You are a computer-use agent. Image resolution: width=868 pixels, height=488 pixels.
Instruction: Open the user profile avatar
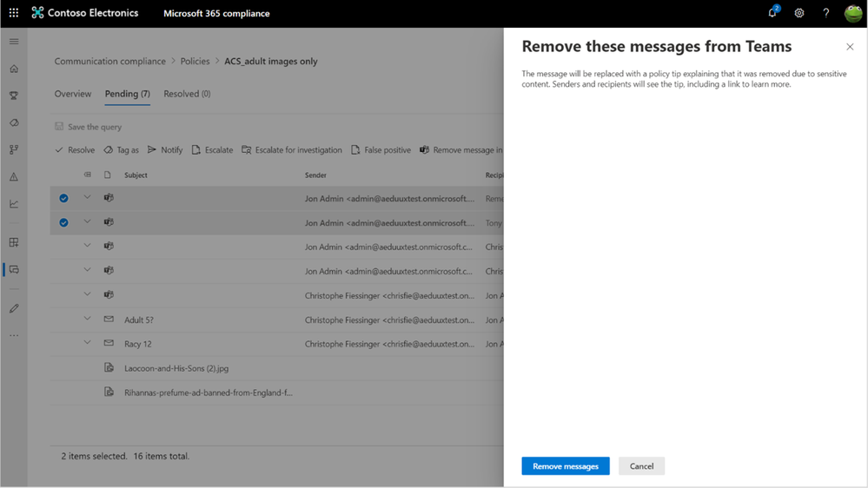click(853, 13)
